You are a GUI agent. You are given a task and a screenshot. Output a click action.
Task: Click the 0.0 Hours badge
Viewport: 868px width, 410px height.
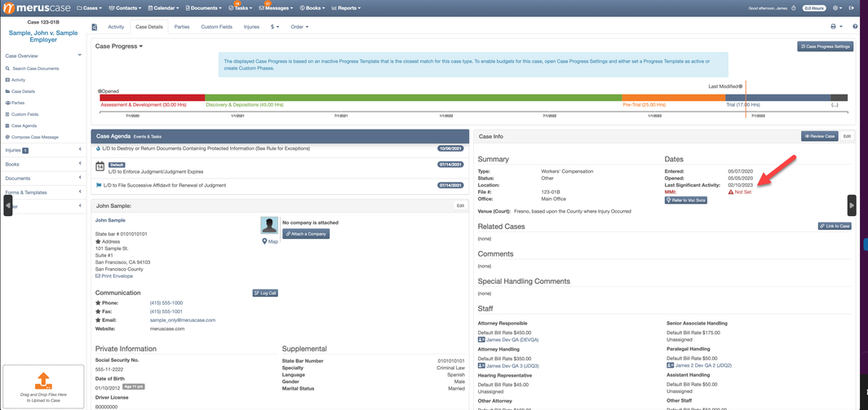pyautogui.click(x=814, y=8)
